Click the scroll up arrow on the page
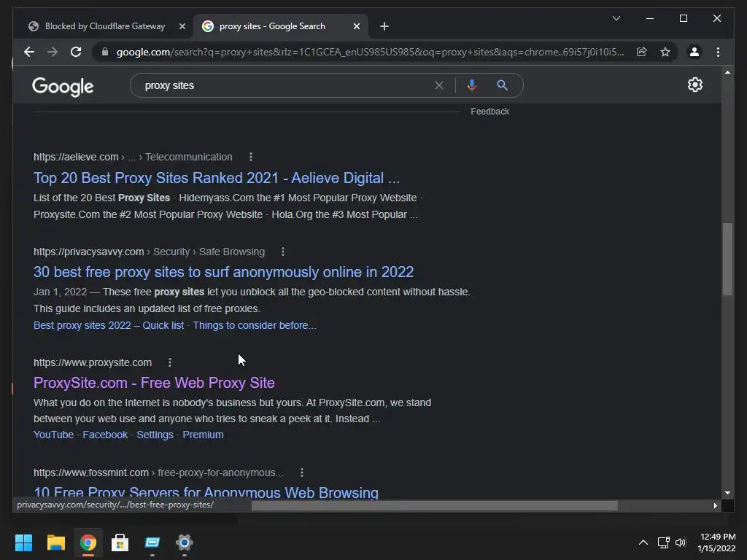This screenshot has height=560, width=747. point(727,72)
